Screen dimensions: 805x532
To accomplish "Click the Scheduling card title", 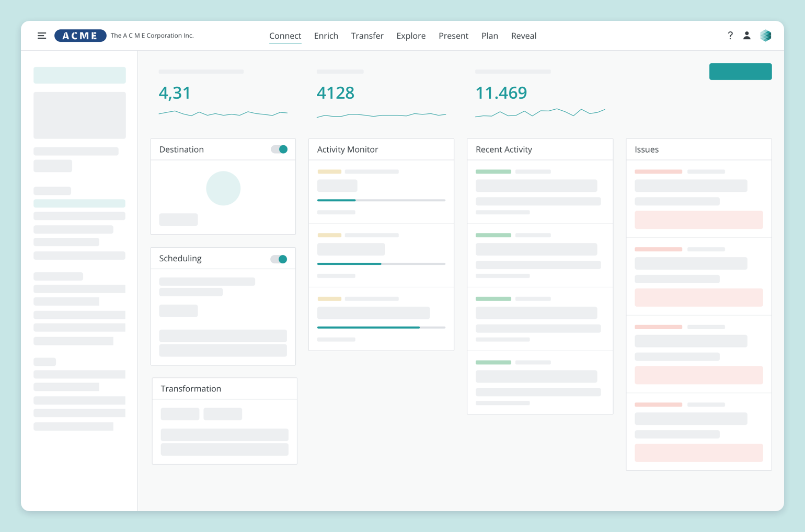I will click(x=180, y=259).
